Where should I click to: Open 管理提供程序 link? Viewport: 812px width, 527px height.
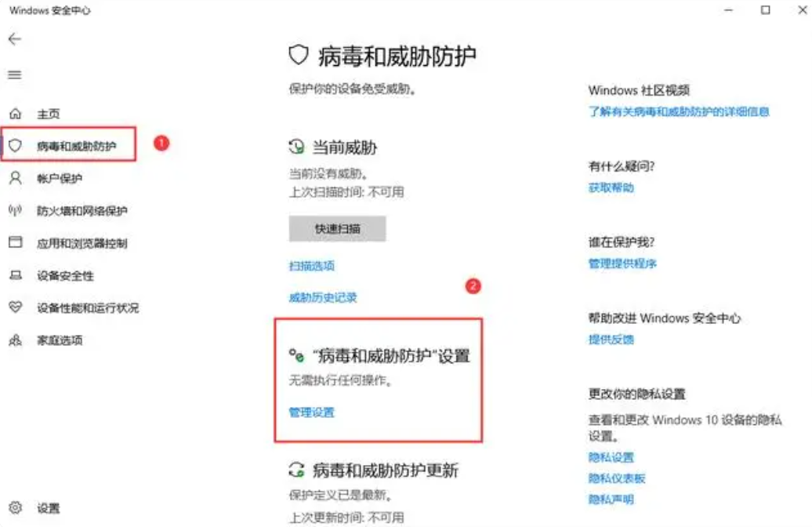622,263
